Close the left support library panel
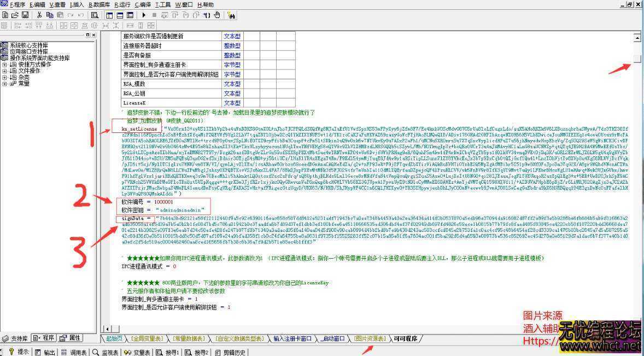This screenshot has width=644, height=356. (x=93, y=35)
